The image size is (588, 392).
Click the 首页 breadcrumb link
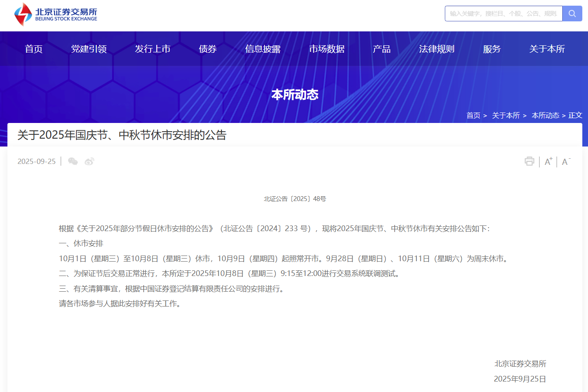pos(473,116)
